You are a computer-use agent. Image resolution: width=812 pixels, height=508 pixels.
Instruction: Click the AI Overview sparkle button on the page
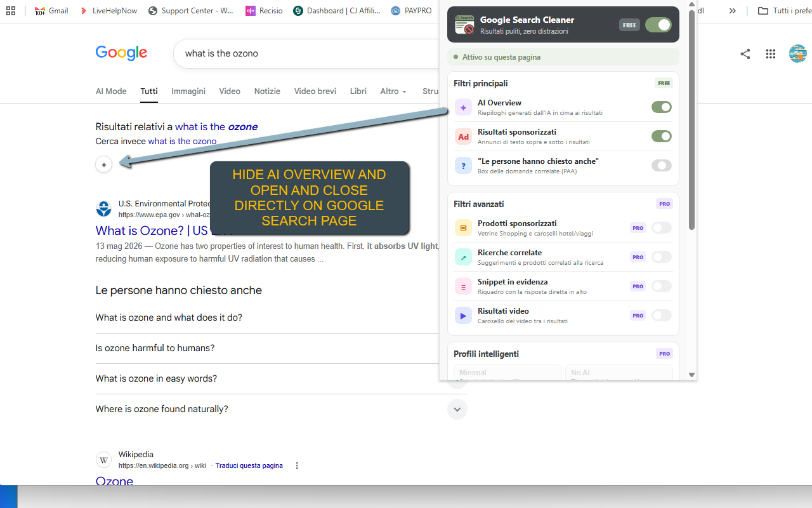[104, 164]
